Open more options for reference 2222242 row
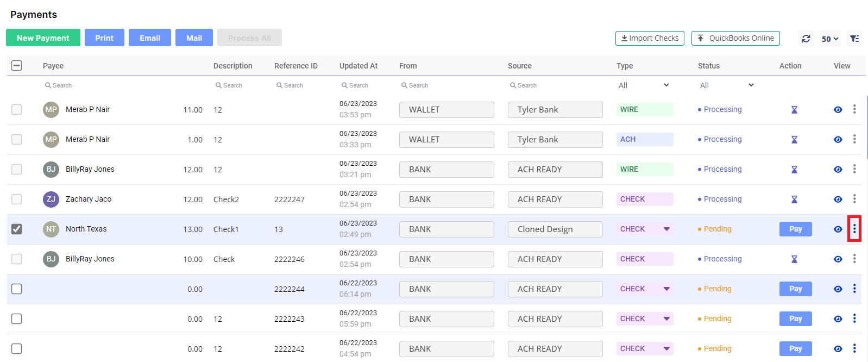This screenshot has width=868, height=362. coord(854,348)
